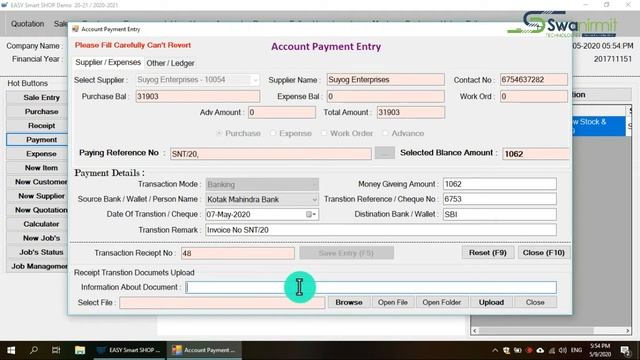This screenshot has height=360, width=640.
Task: Switch to Other / Ledger tab
Action: click(170, 63)
